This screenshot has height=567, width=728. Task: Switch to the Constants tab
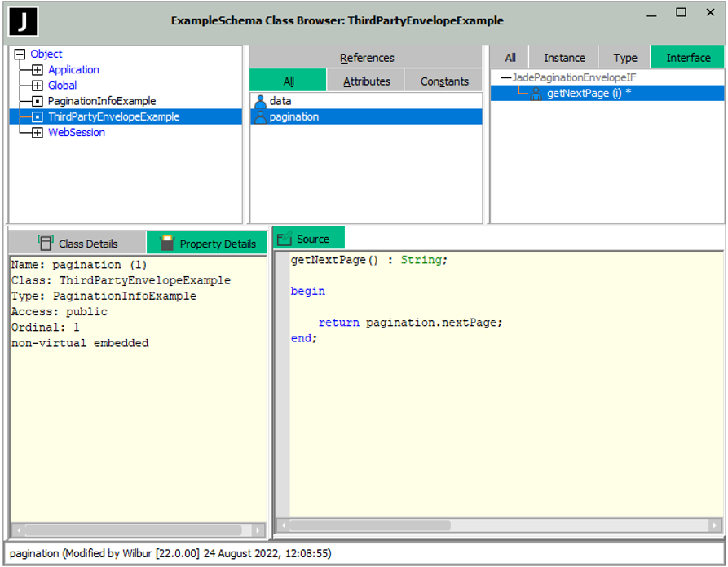click(x=444, y=81)
